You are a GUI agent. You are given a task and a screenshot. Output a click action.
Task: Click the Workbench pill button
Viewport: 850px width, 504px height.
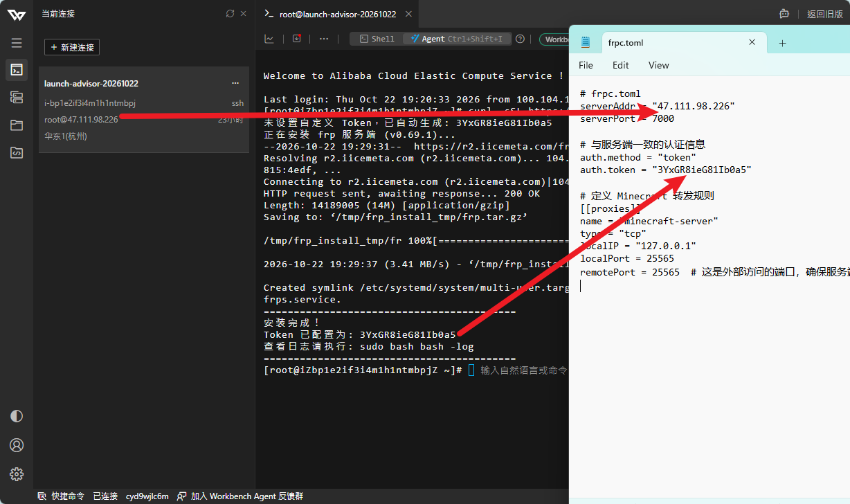pyautogui.click(x=554, y=39)
